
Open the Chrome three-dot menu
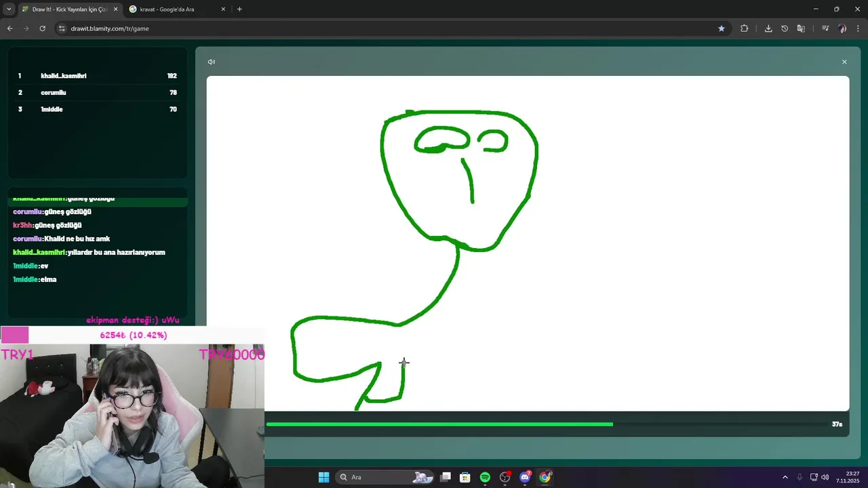coord(858,28)
